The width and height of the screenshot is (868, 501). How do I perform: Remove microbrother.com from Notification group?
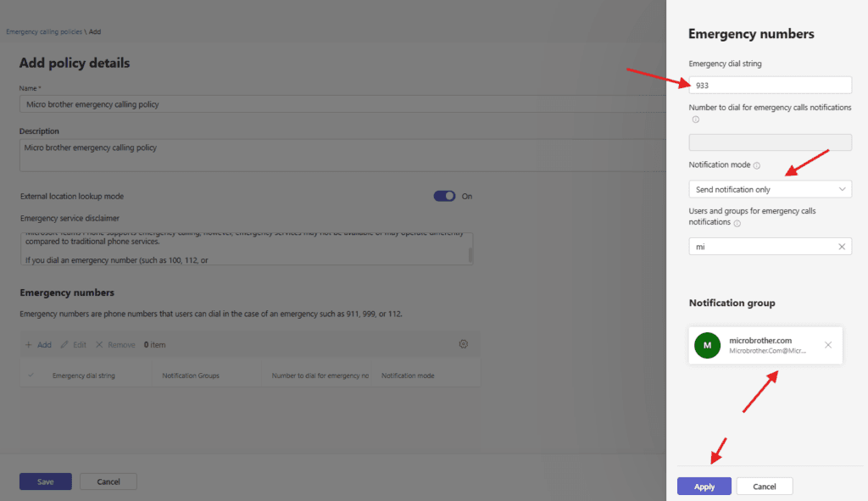coord(828,345)
